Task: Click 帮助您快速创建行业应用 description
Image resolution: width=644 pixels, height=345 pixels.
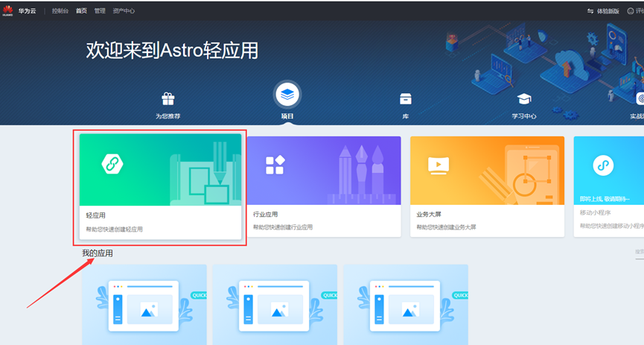Action: coord(283,227)
